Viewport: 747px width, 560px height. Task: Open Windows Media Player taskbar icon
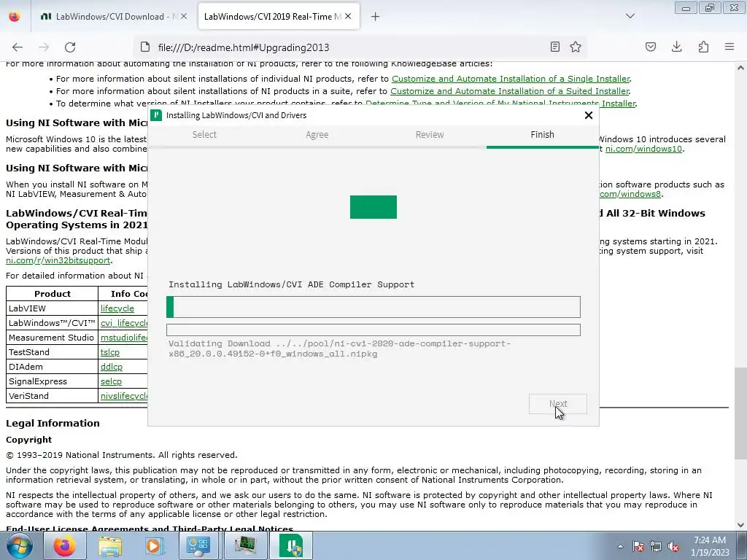(x=155, y=545)
